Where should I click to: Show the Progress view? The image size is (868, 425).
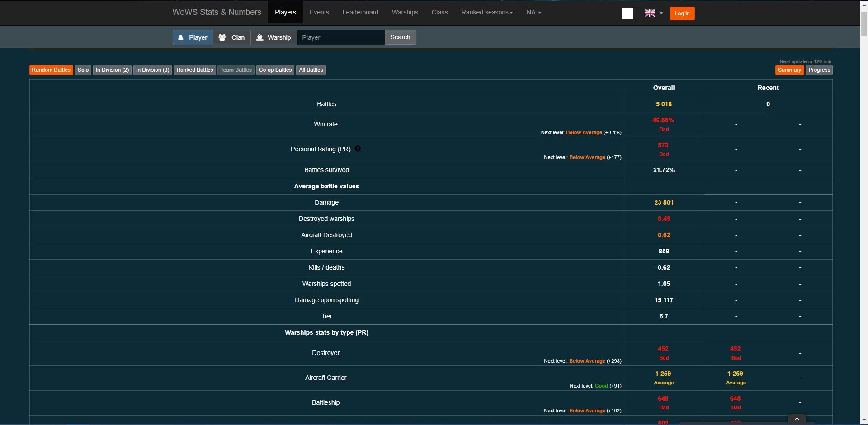click(x=819, y=70)
